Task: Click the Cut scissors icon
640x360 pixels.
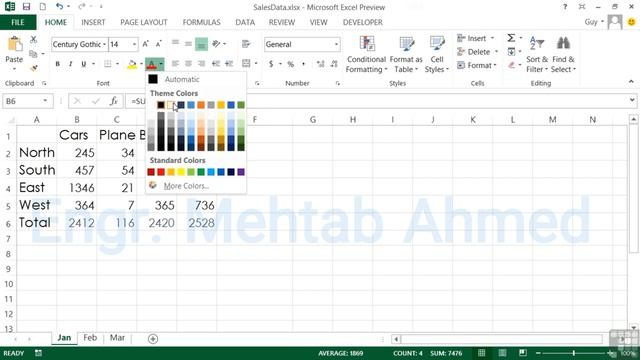Action: pyautogui.click(x=33, y=39)
